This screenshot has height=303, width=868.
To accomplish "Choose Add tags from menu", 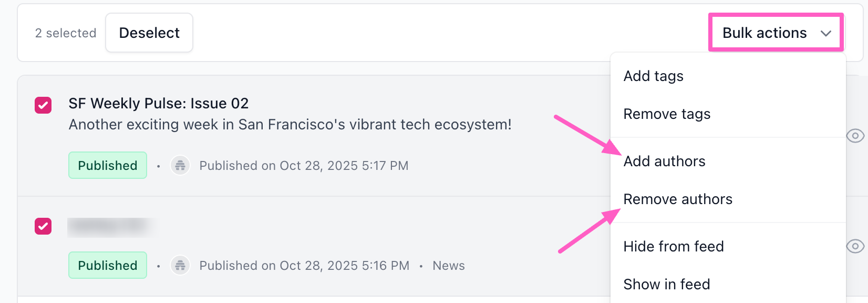I will [653, 76].
